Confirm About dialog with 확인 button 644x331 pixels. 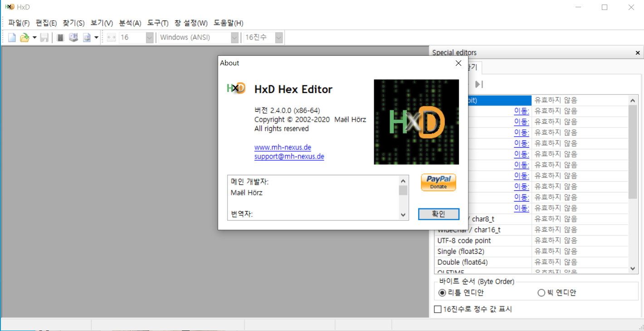pos(439,214)
